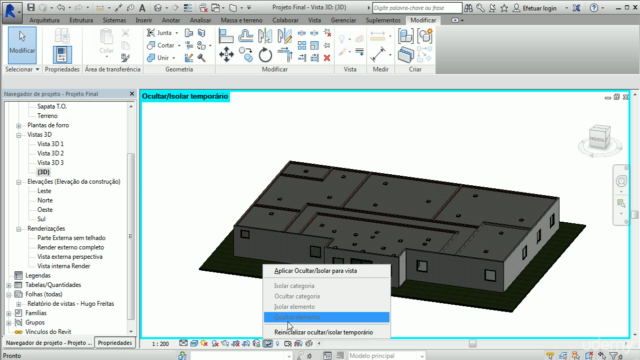Open the Modelo principal design option dropdown

click(x=422, y=356)
